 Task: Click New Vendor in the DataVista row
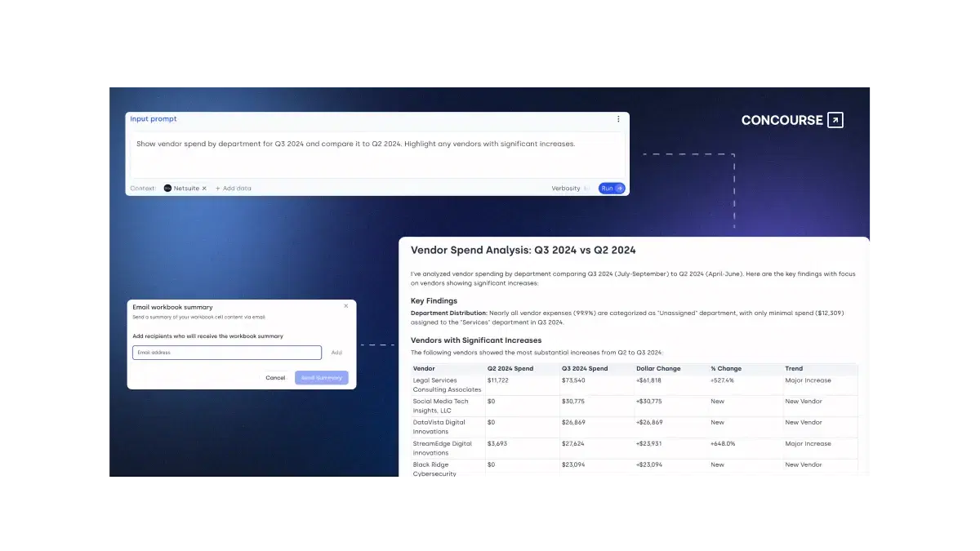point(804,423)
